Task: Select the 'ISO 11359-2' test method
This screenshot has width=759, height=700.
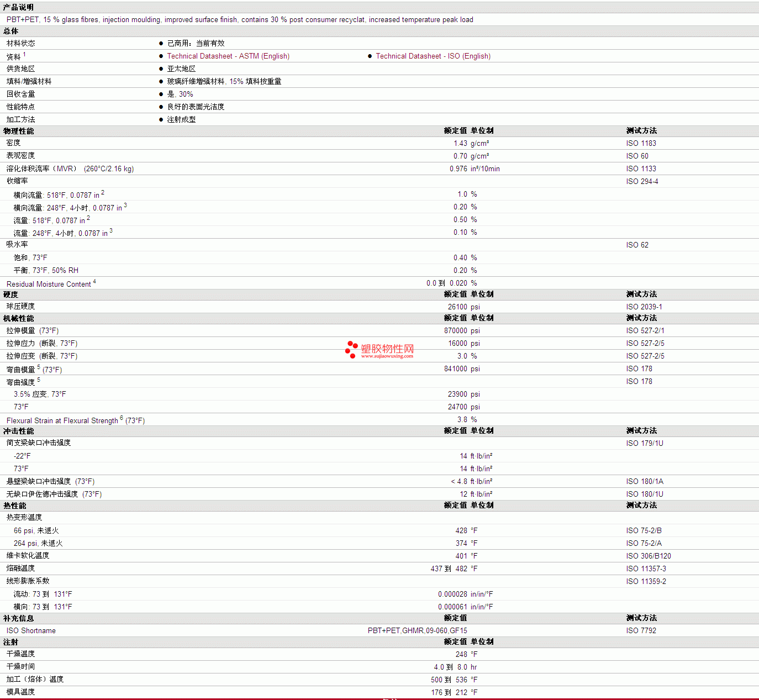Action: [x=646, y=581]
